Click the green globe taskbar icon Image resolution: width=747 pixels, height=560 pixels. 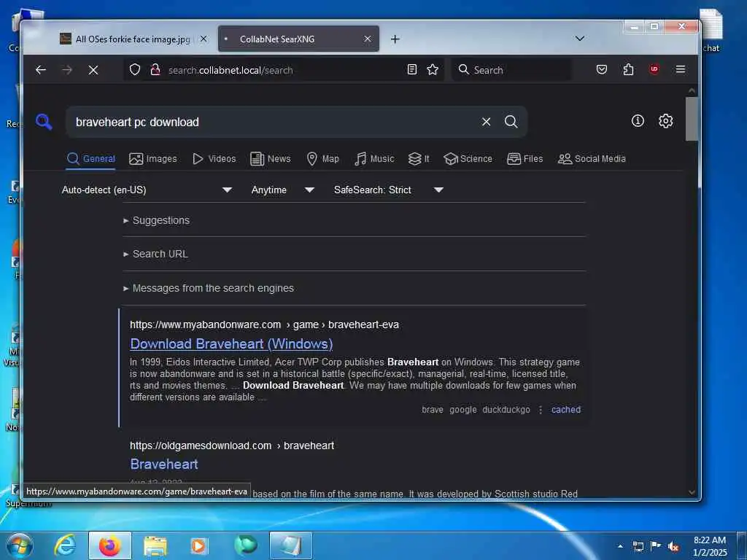[245, 545]
